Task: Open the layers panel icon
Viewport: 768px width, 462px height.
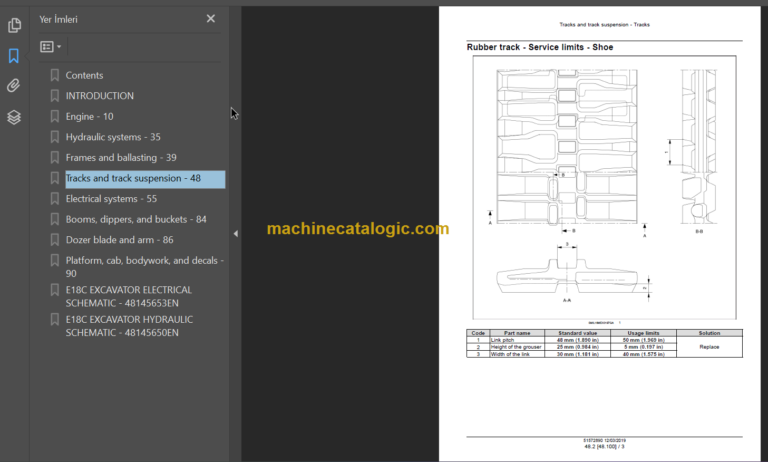Action: coord(14,117)
